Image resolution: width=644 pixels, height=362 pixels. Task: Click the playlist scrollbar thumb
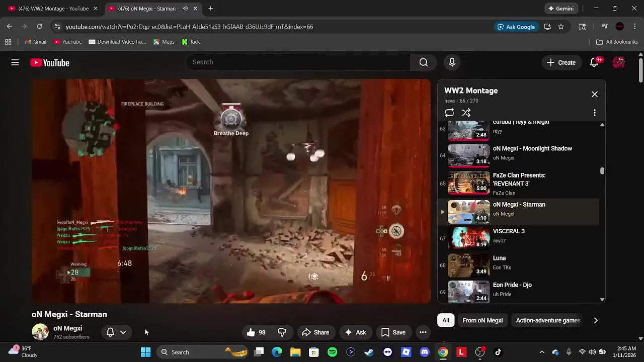coord(602,171)
